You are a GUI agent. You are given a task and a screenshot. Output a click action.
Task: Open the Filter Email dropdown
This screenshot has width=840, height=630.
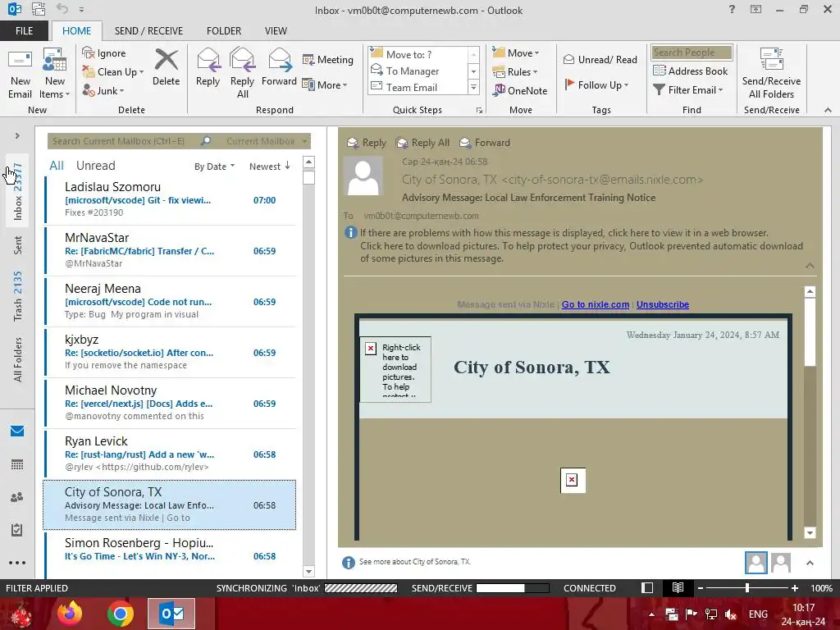(x=688, y=90)
